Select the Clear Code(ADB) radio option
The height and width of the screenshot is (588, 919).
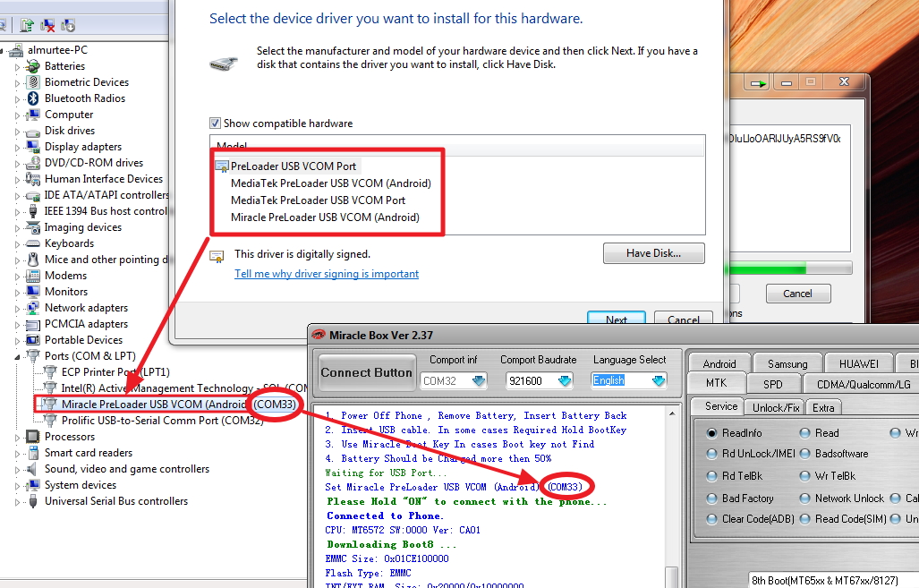pos(711,519)
